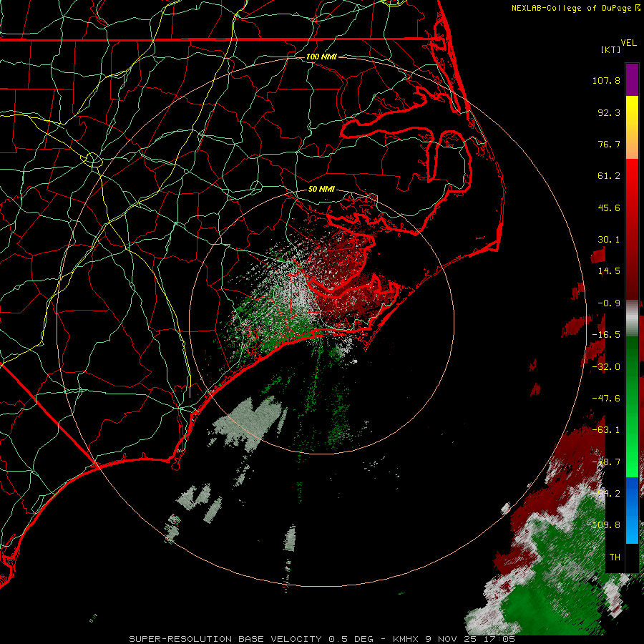This screenshot has width=644, height=644.
Task: Click the VEL legend title
Action: point(628,43)
